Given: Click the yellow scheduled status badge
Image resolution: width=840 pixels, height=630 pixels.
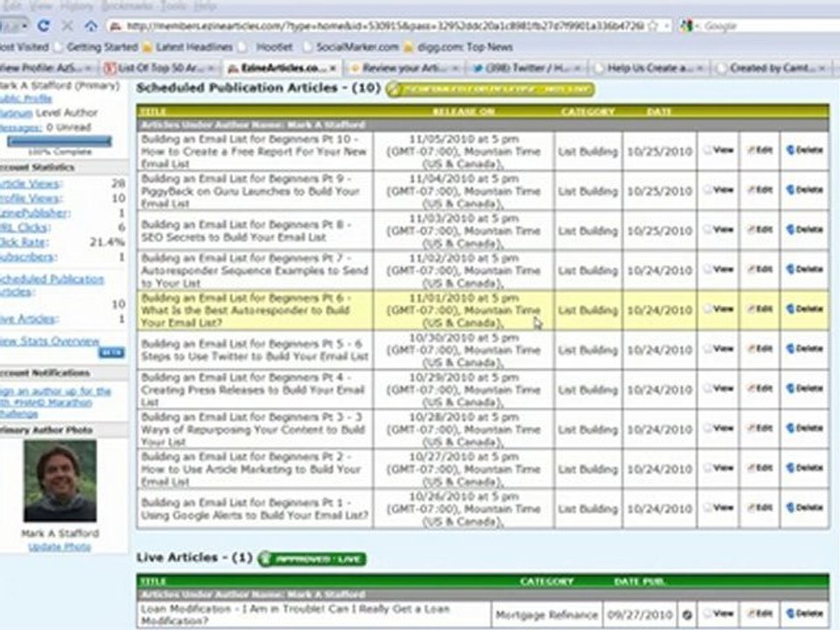Looking at the screenshot, I should [490, 89].
